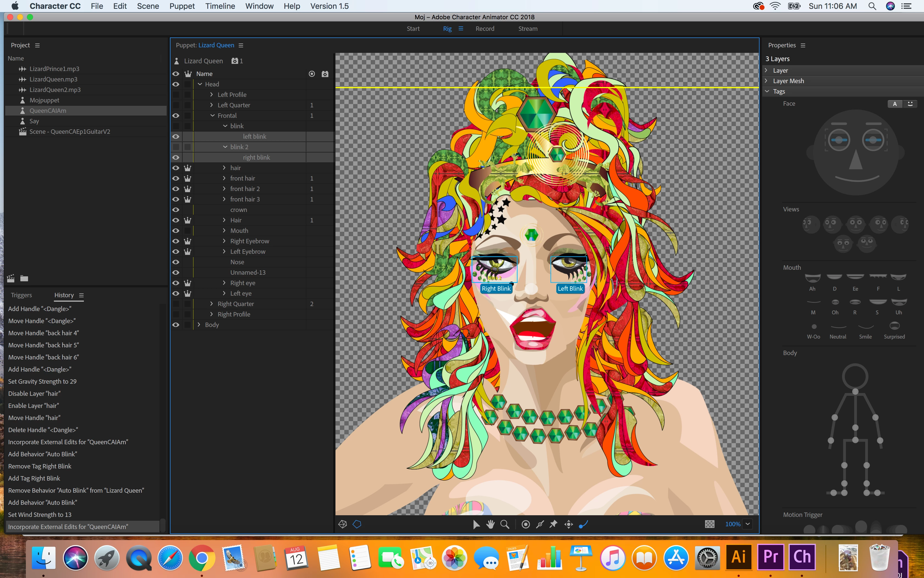This screenshot has height=578, width=924.
Task: Open the Scene menu
Action: [148, 6]
